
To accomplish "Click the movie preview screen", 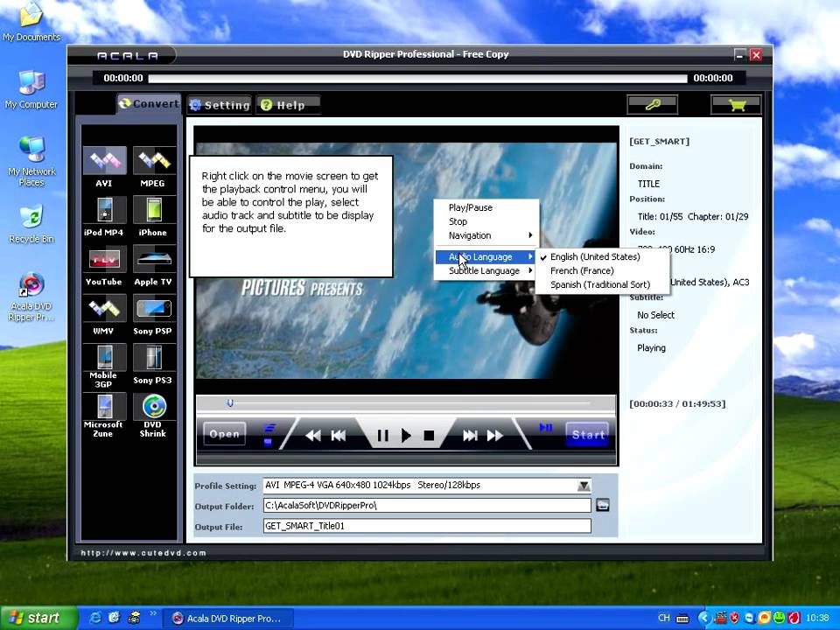I will click(406, 261).
